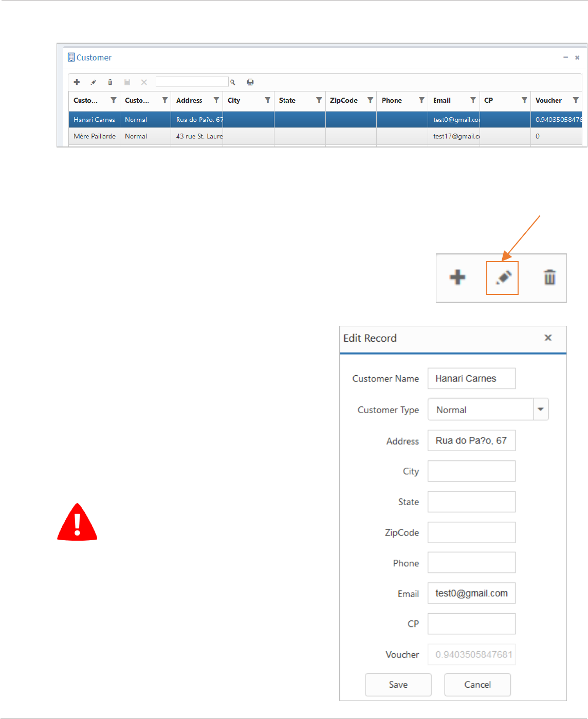Close the Edit Record dialog
Viewport: 588px width, 719px height.
(x=548, y=338)
